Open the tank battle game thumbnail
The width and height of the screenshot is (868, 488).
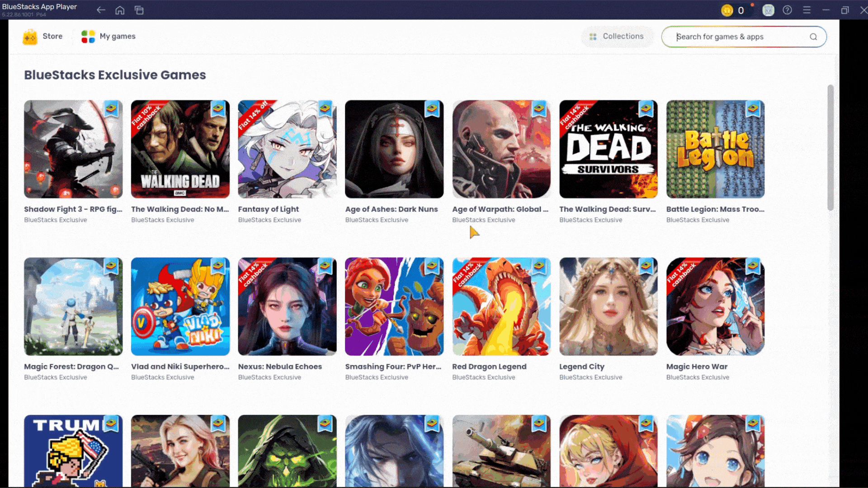501,451
